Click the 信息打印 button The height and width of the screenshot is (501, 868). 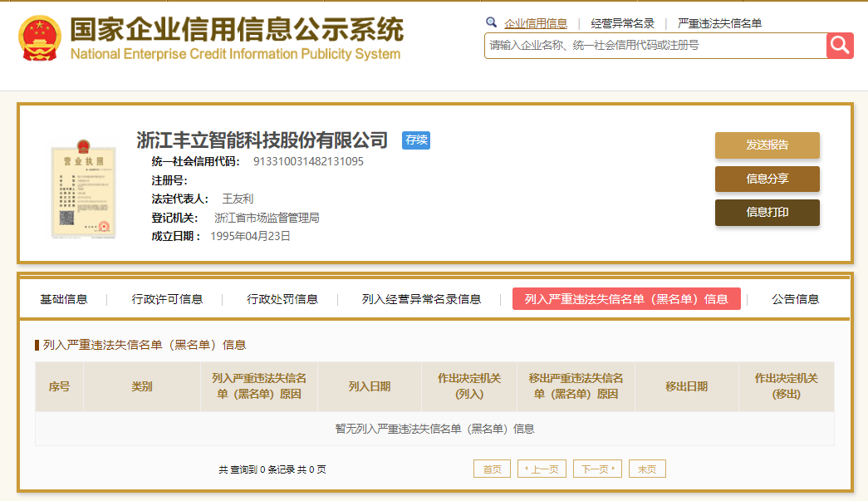767,212
